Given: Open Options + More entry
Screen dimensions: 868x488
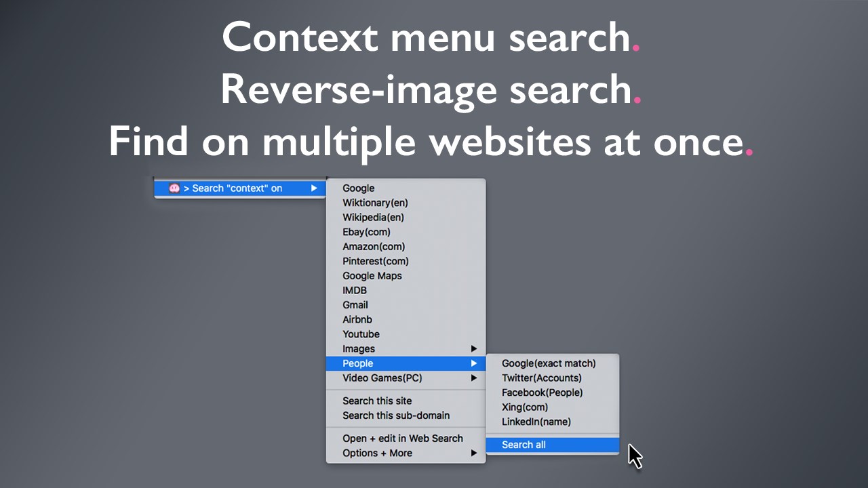Looking at the screenshot, I should point(406,453).
